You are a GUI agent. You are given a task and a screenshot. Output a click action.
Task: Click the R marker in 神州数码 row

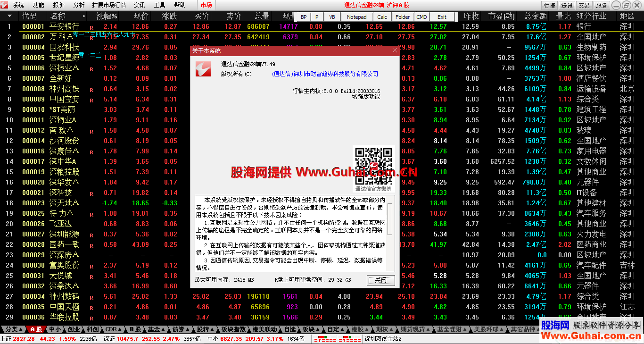[x=91, y=297]
